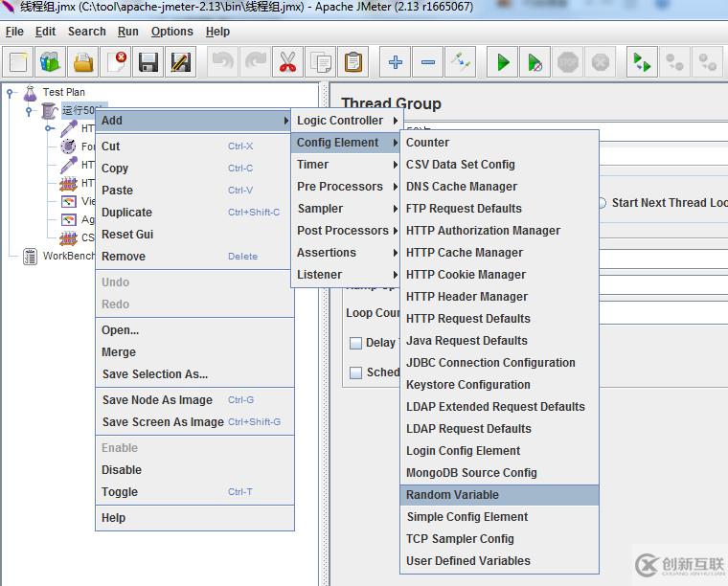Choose Random Variable from Config Element list
The width and height of the screenshot is (728, 586).
(452, 495)
